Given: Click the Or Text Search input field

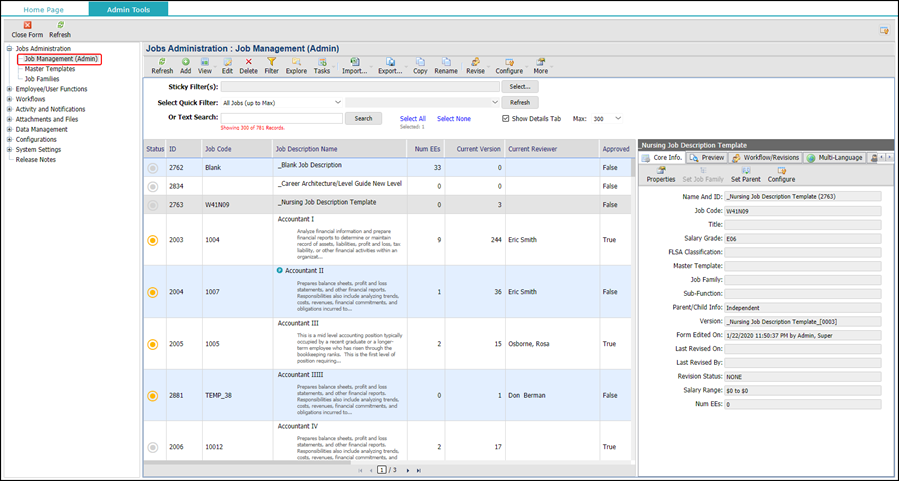Looking at the screenshot, I should pyautogui.click(x=282, y=118).
